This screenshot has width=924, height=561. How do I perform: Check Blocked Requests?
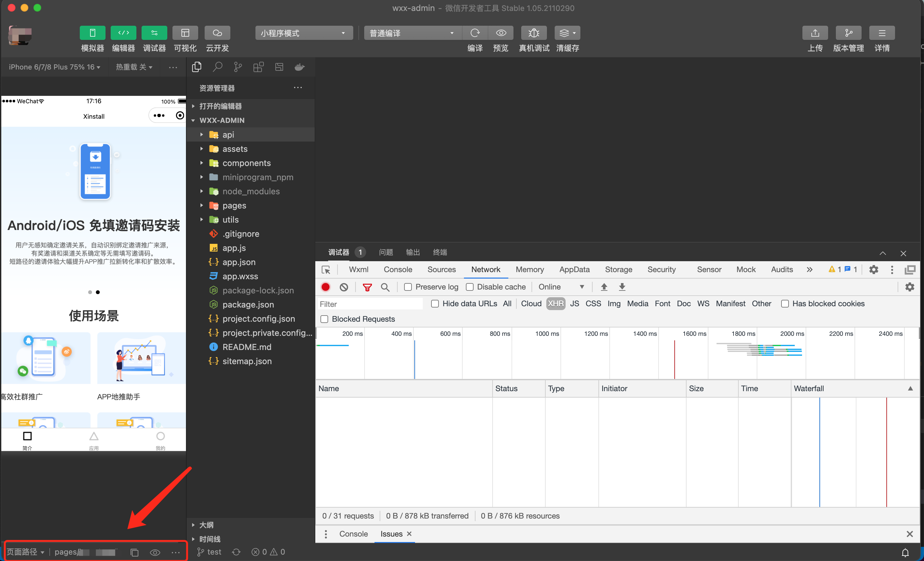324,319
